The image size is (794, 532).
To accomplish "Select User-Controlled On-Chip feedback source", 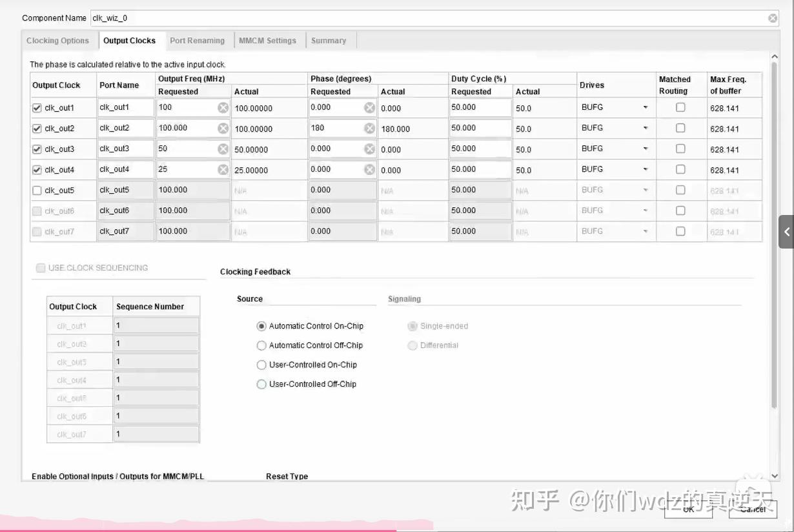I will point(261,365).
